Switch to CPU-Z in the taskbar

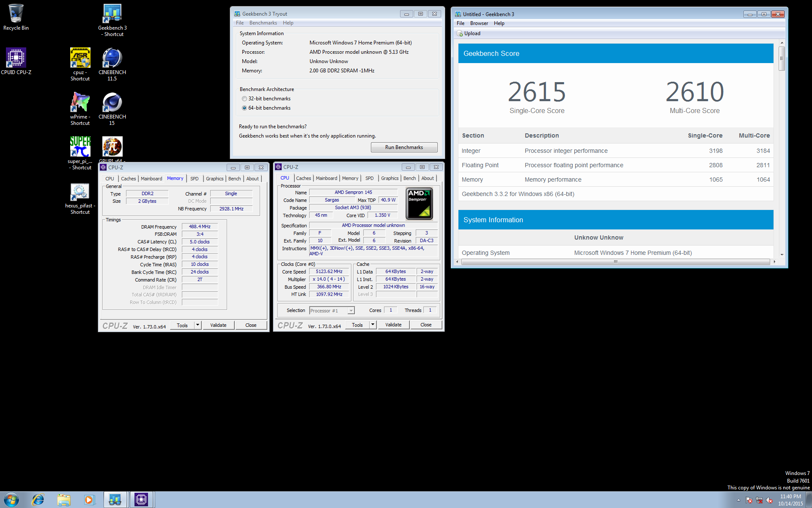[x=141, y=500]
